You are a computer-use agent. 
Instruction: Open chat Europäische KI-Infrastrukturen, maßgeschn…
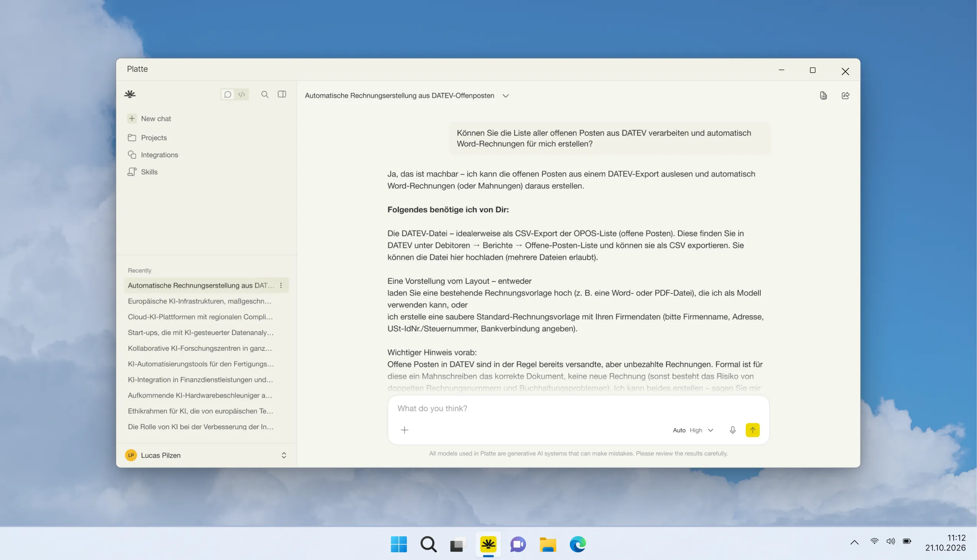199,301
